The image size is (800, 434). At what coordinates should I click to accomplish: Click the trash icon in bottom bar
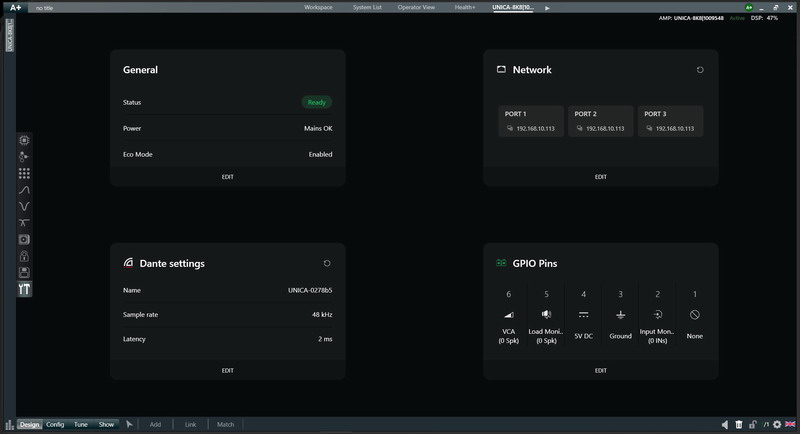tap(739, 425)
